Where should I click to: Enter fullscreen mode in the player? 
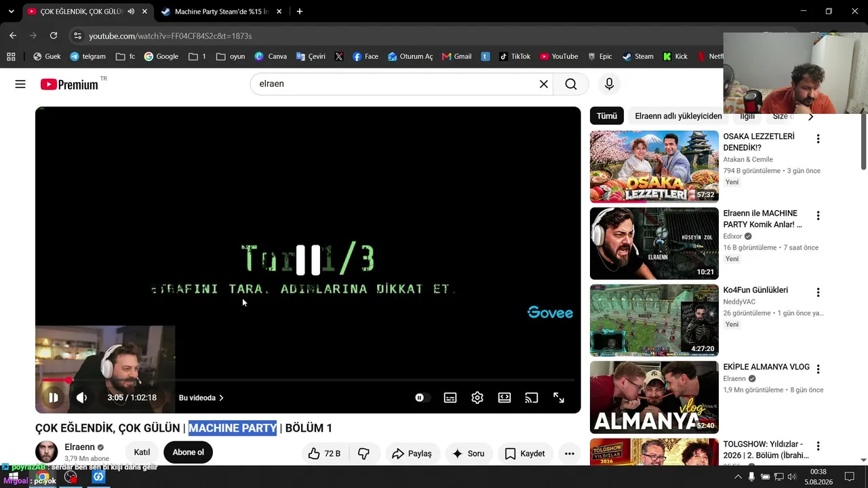(x=559, y=398)
